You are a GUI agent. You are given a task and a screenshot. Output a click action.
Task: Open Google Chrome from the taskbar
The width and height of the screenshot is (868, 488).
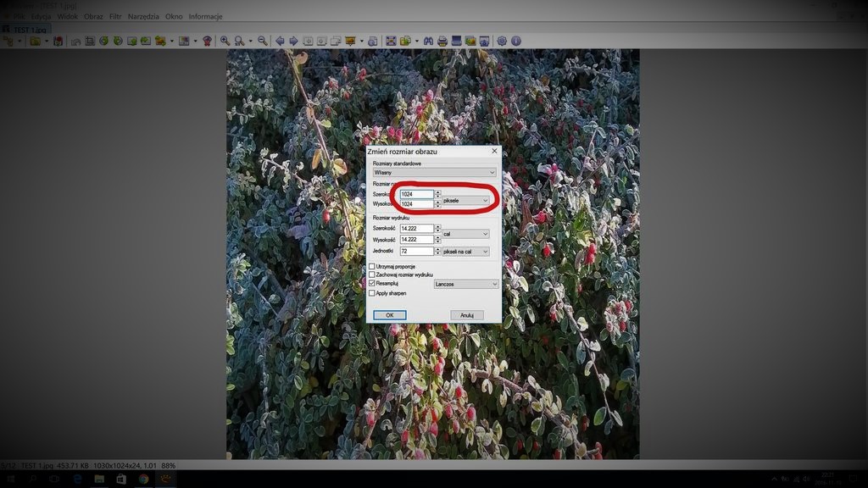coord(143,479)
